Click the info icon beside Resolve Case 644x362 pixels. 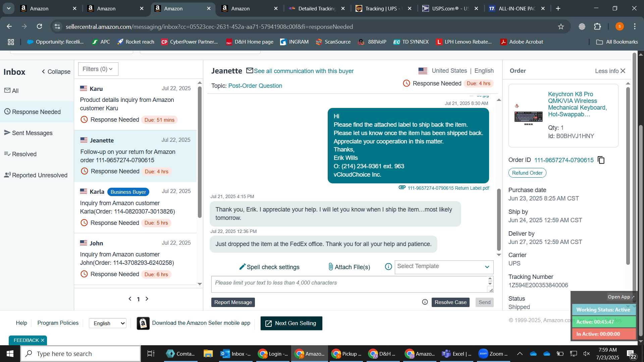coord(425,302)
